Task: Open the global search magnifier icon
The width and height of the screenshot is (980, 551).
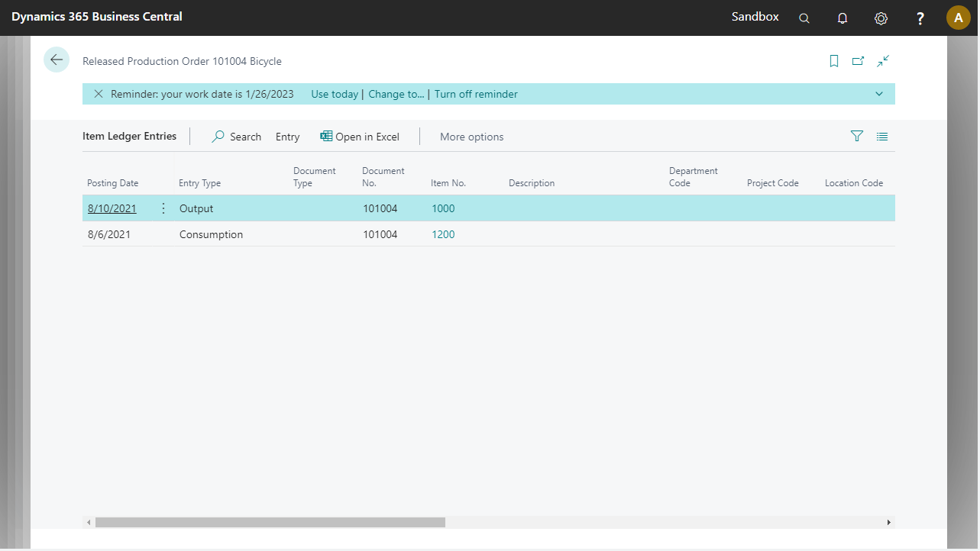Action: click(x=804, y=18)
